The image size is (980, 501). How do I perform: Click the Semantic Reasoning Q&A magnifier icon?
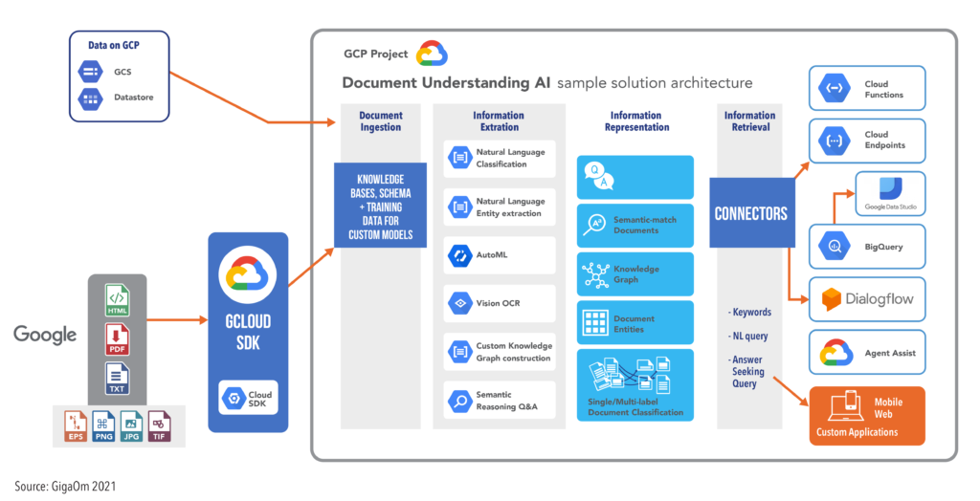tap(460, 401)
